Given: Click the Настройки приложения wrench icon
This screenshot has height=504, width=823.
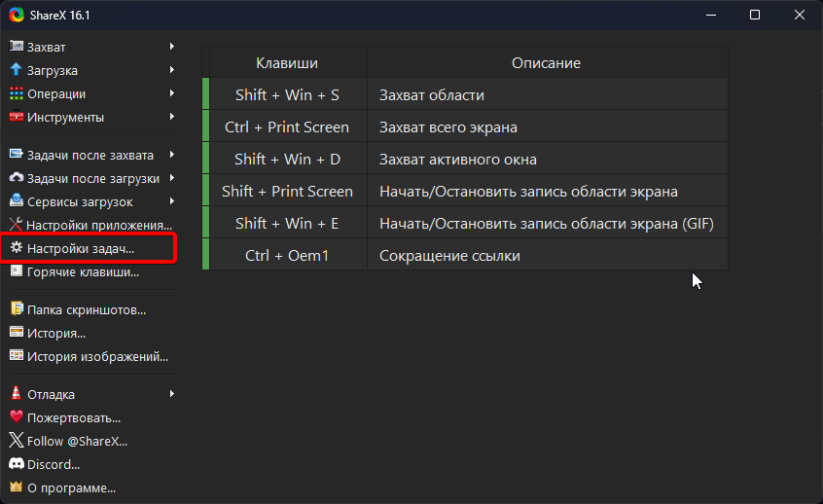Looking at the screenshot, I should 17,224.
